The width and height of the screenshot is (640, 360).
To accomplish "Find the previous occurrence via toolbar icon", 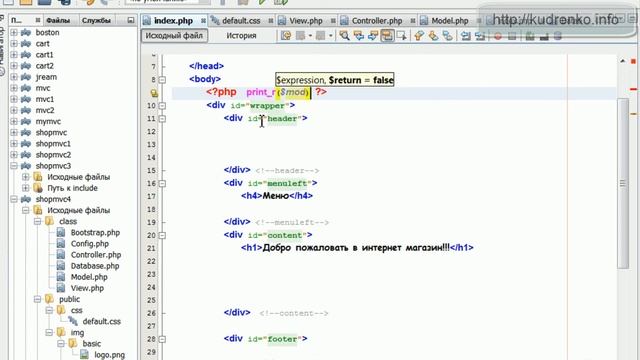I will click(359, 36).
